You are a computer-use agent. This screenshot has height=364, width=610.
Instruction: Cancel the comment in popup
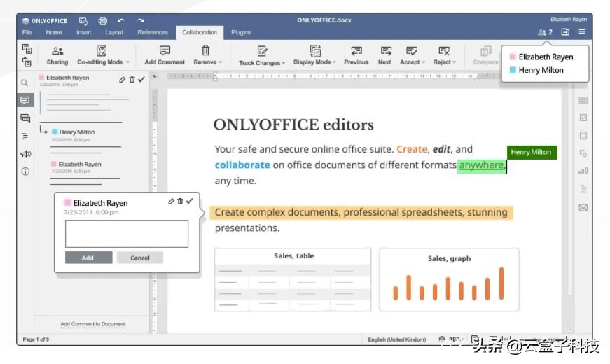click(x=139, y=258)
